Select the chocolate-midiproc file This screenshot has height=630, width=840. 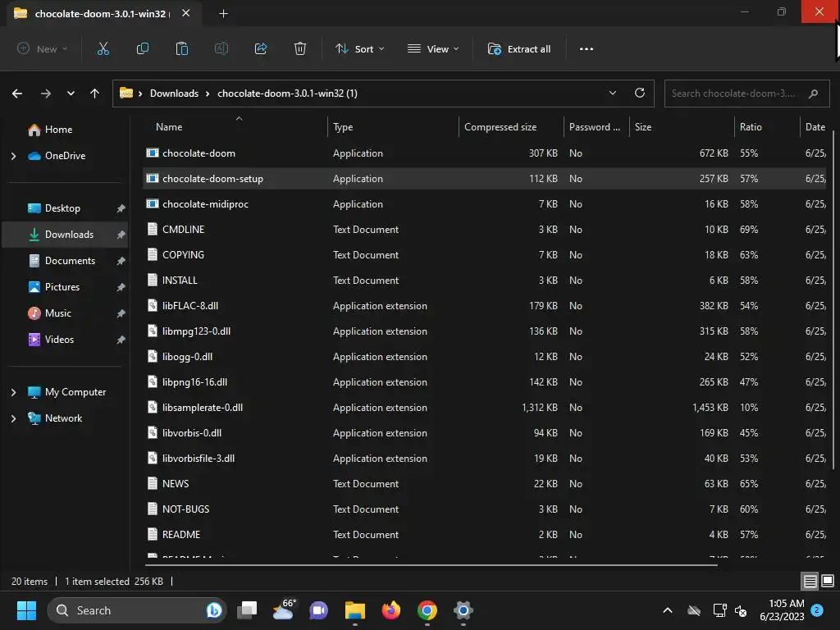[x=484, y=204]
